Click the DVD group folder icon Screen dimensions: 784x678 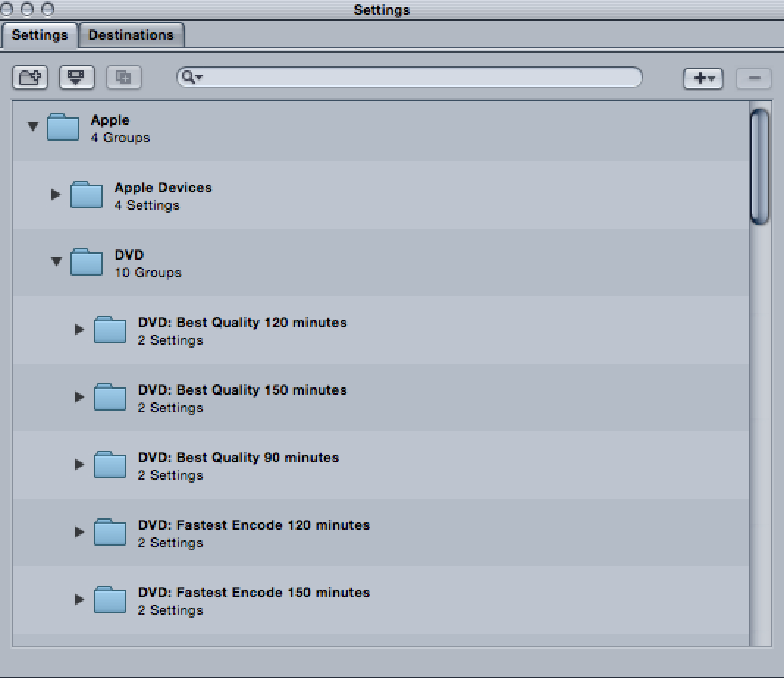[x=87, y=262]
